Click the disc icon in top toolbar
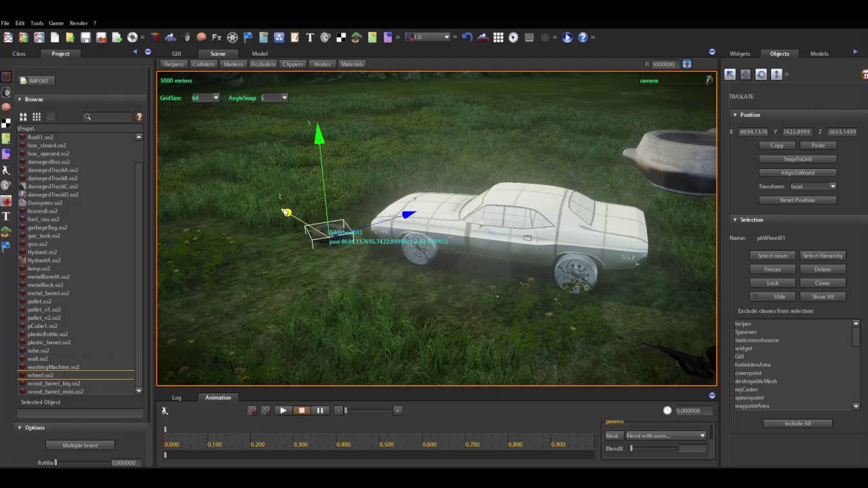 132,37
